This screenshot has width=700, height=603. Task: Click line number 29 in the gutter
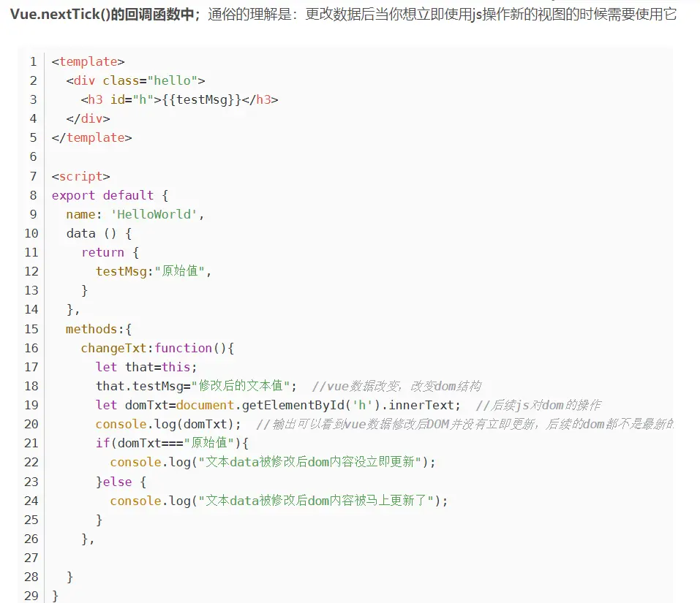[31, 596]
